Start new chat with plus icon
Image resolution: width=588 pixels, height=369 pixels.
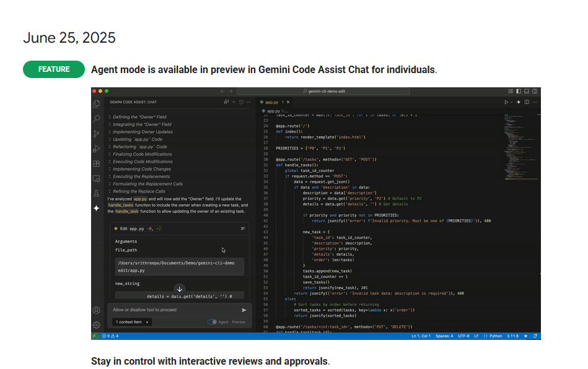coord(234,102)
